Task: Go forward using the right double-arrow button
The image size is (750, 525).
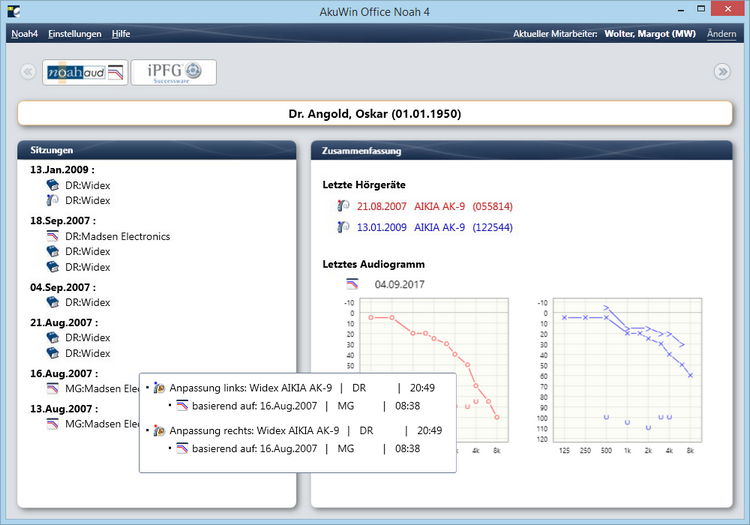Action: click(721, 72)
